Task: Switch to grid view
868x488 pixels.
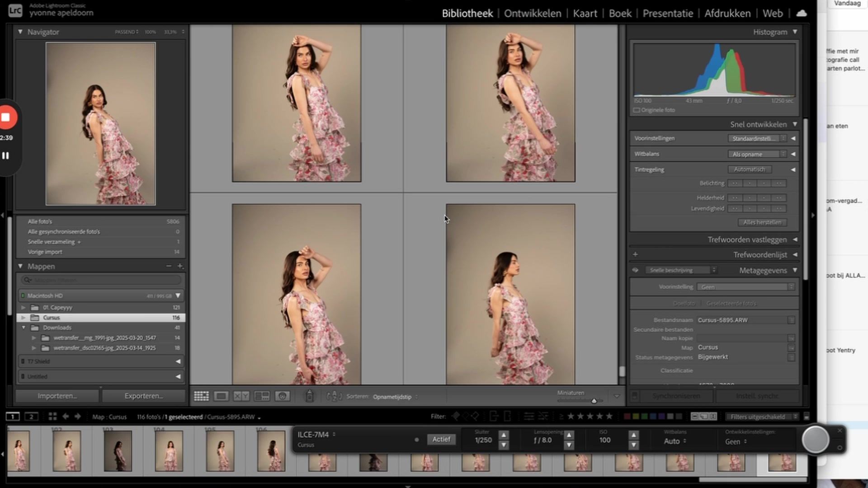Action: point(201,396)
